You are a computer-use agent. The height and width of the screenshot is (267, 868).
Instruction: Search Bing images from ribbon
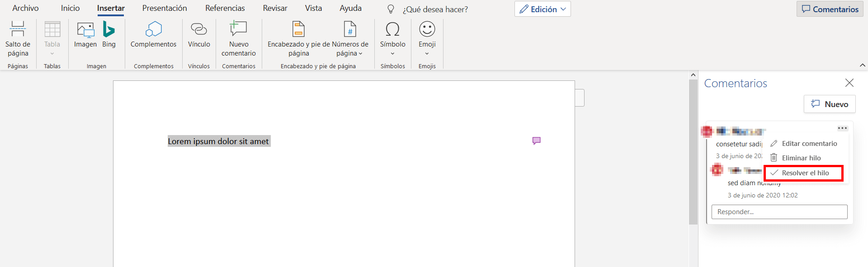click(109, 35)
